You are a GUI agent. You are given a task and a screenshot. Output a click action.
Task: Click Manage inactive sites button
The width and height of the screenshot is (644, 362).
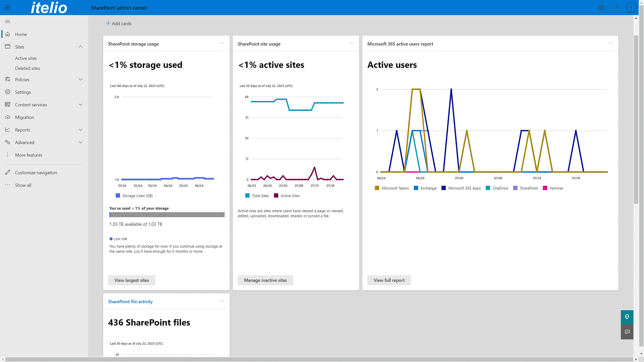click(265, 280)
